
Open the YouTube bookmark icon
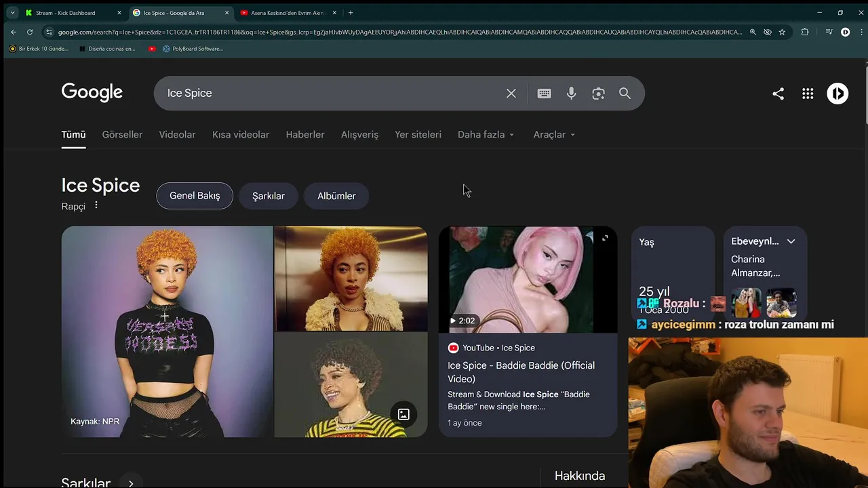click(152, 49)
